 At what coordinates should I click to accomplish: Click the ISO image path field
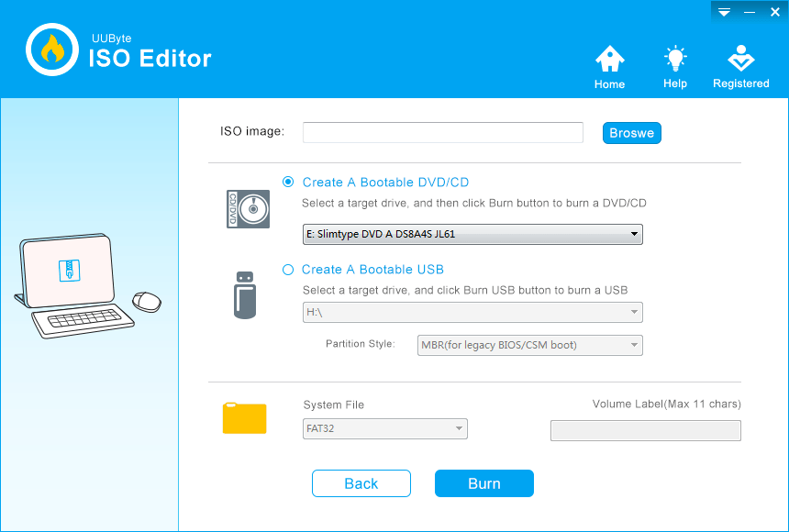(443, 132)
